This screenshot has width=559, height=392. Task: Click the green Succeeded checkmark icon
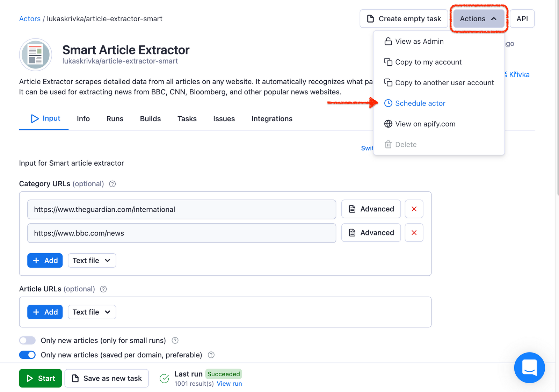[x=164, y=378]
